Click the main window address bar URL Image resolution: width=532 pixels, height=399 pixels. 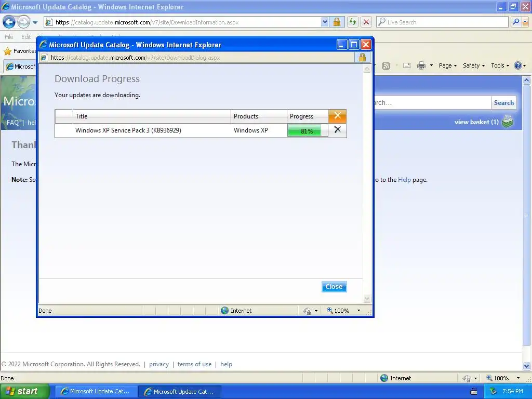pyautogui.click(x=147, y=22)
